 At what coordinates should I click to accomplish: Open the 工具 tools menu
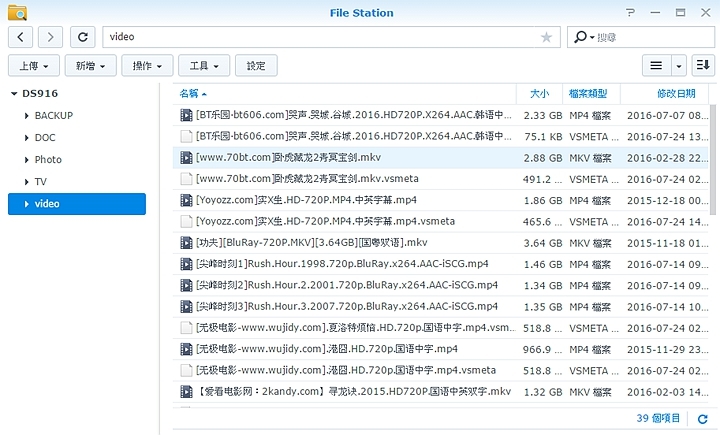pos(204,66)
